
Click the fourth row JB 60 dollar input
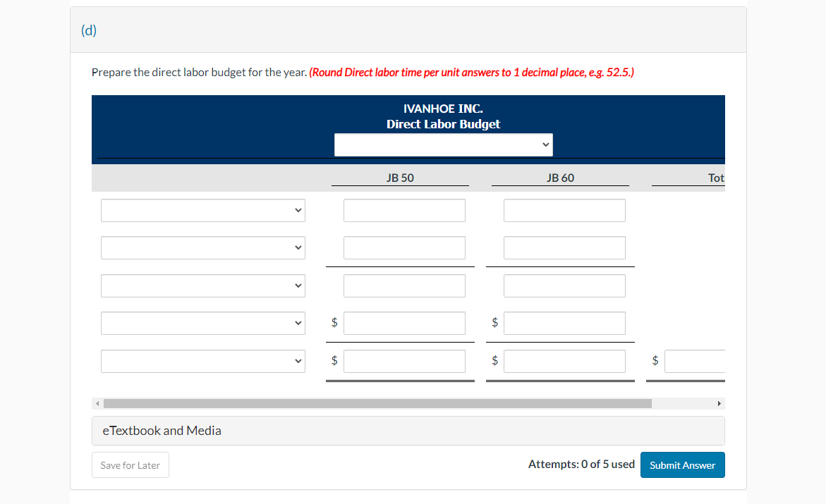[564, 323]
